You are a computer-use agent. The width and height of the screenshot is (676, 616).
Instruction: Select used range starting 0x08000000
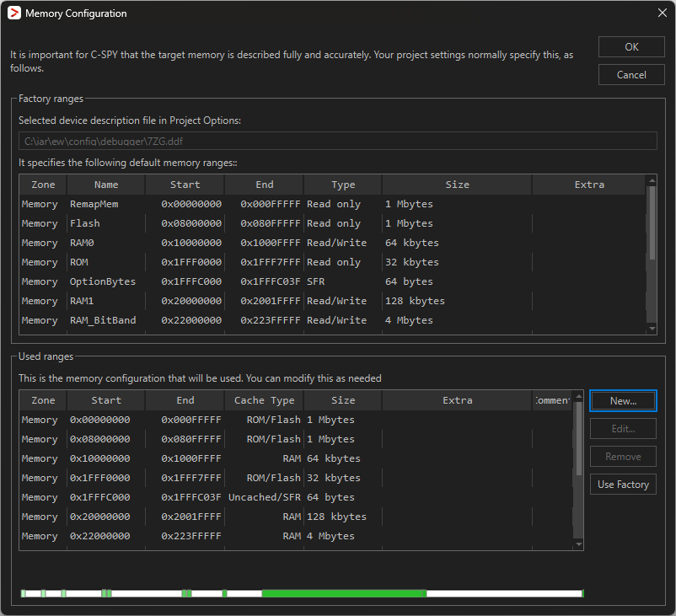tap(296, 439)
